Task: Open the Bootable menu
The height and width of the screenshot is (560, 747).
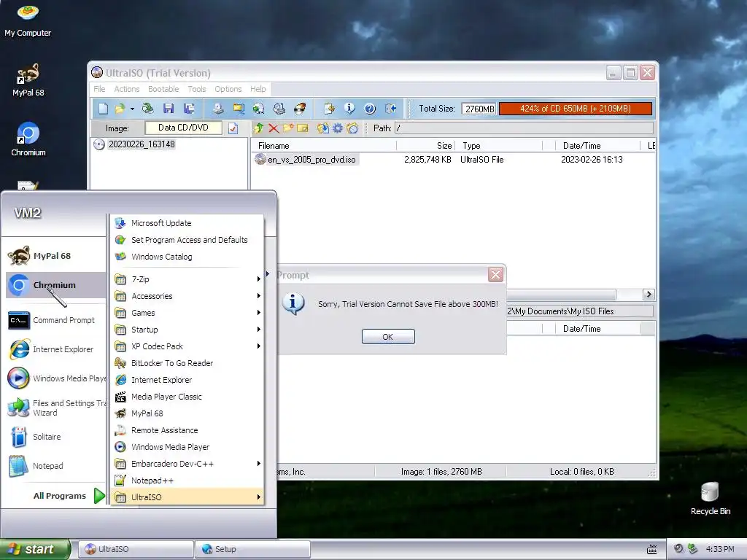Action: (163, 89)
